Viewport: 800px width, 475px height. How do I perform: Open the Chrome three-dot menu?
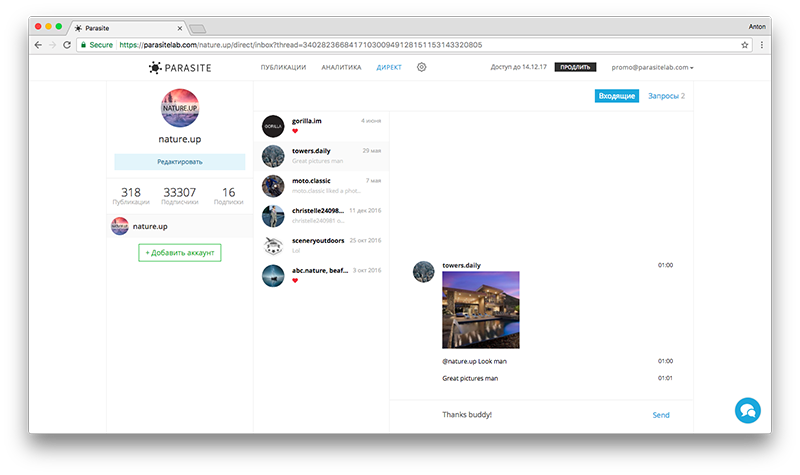(x=763, y=45)
